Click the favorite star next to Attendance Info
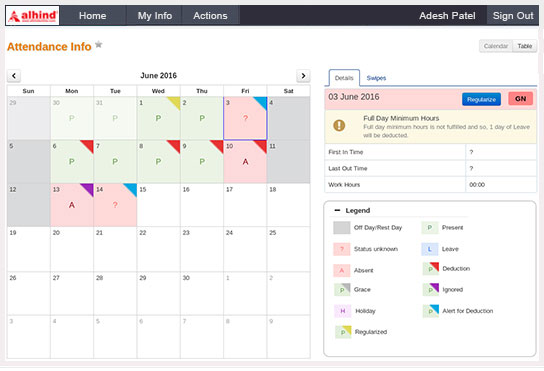This screenshot has height=371, width=544. point(99,44)
